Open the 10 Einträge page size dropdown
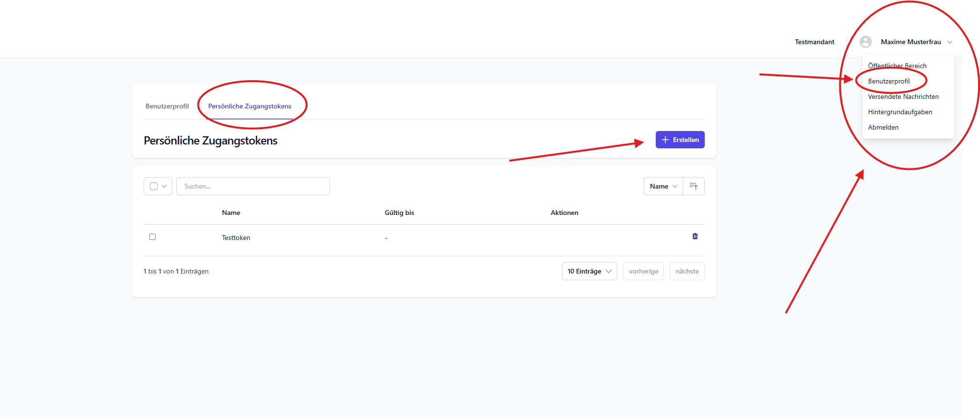This screenshot has height=417, width=980. [x=589, y=271]
